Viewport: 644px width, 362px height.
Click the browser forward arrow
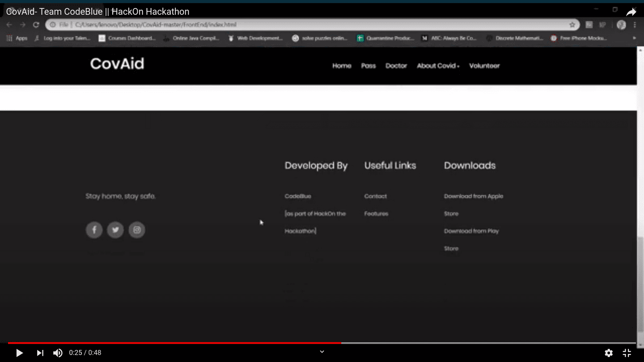tap(23, 25)
